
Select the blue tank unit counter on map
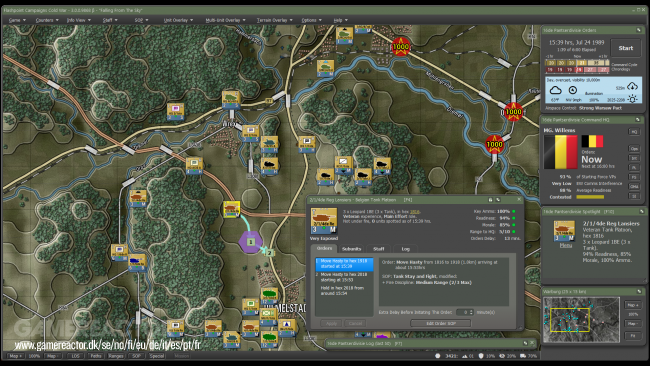coord(136,262)
